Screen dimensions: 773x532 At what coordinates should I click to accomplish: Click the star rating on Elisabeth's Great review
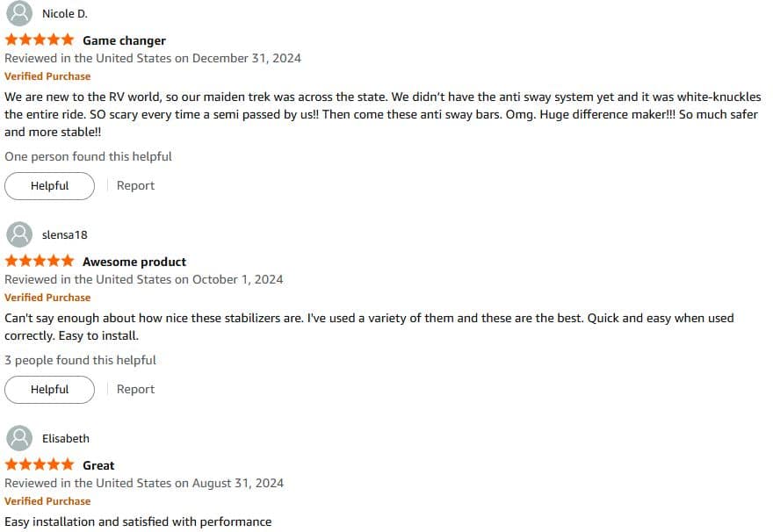tap(40, 464)
